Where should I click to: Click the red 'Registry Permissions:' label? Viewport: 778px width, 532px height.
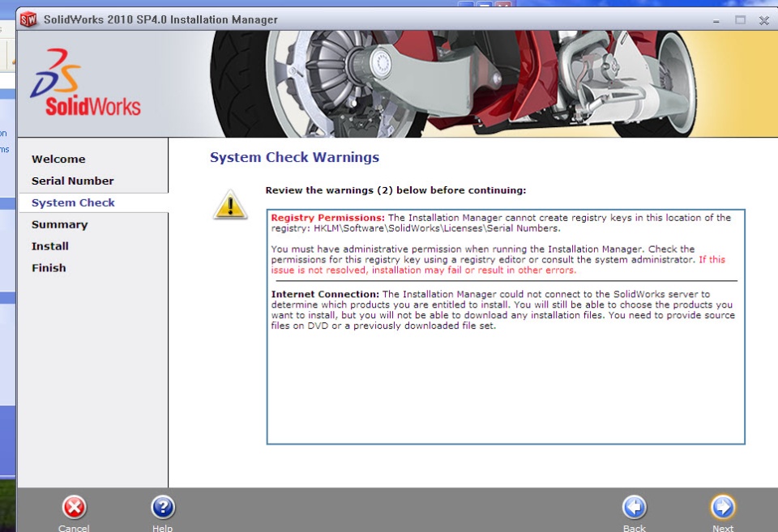click(x=327, y=218)
